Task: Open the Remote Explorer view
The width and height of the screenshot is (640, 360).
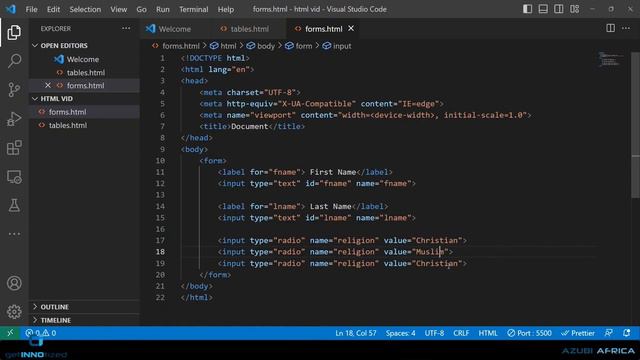Action: 14,177
